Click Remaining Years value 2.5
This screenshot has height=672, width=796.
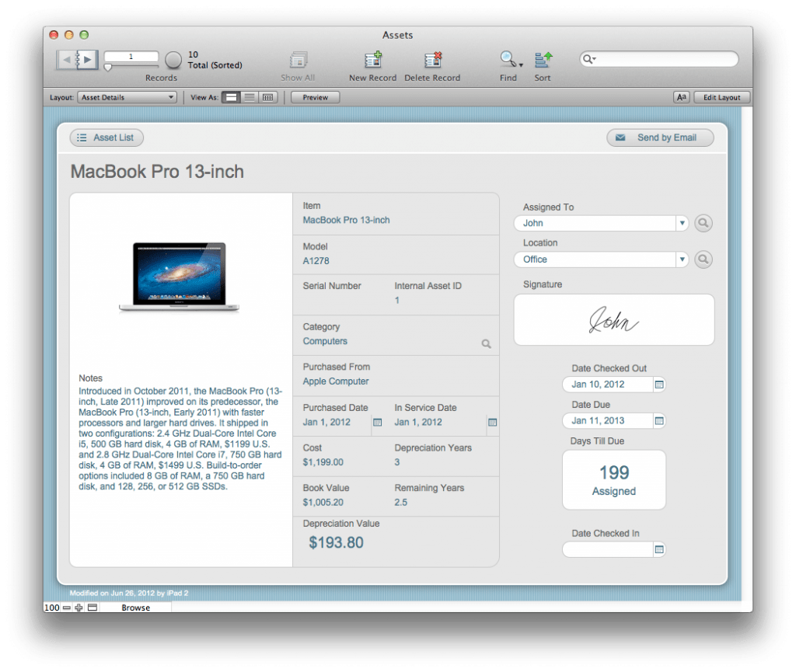pos(400,503)
